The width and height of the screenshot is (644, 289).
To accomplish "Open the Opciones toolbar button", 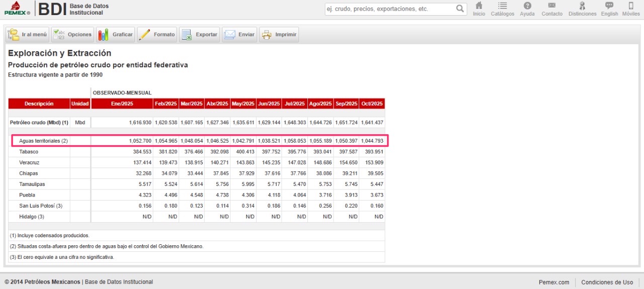I will [x=72, y=35].
